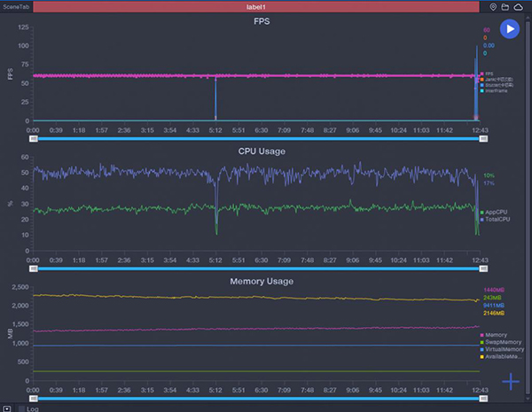Click the FPS drop spike at 5:12
Screen dimensions: 532x412
pos(215,97)
